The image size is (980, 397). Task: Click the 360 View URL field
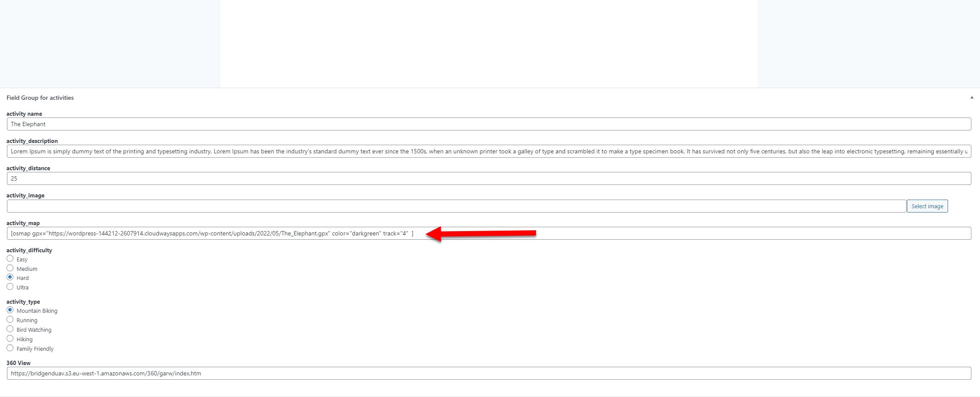click(x=489, y=373)
